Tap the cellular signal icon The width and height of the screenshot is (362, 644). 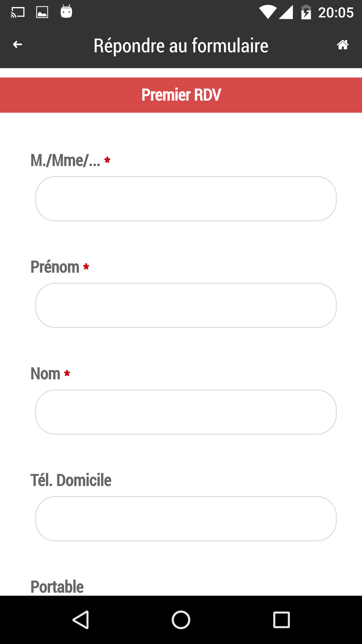coord(286,12)
